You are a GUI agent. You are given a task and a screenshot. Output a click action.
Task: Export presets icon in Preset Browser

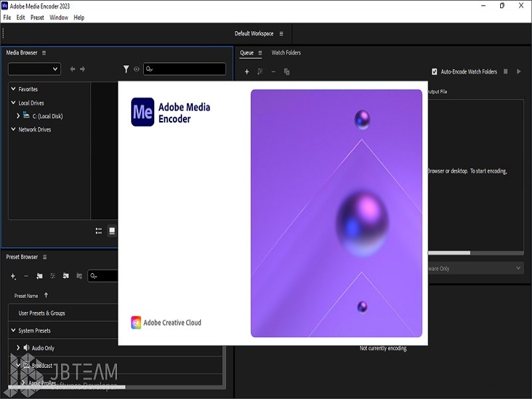point(79,276)
